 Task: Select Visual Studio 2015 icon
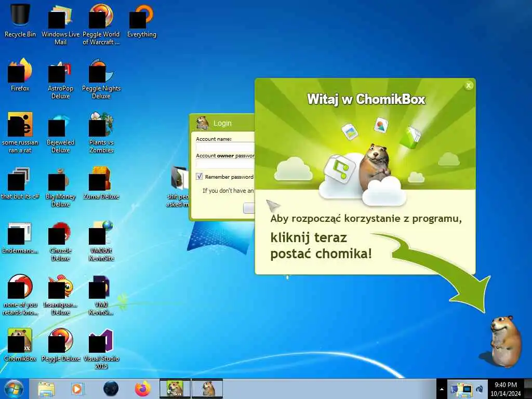101,349
